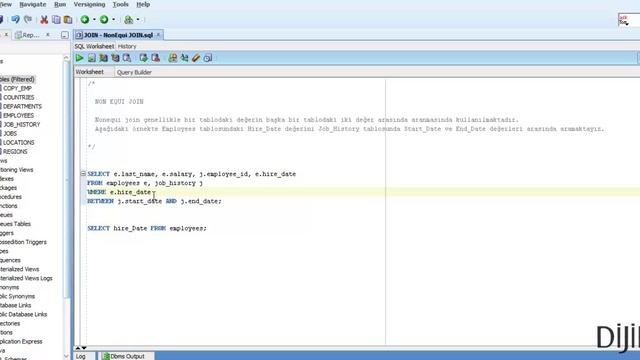Image resolution: width=640 pixels, height=360 pixels.
Task: Close the Rep... panel tab
Action: pos(48,35)
